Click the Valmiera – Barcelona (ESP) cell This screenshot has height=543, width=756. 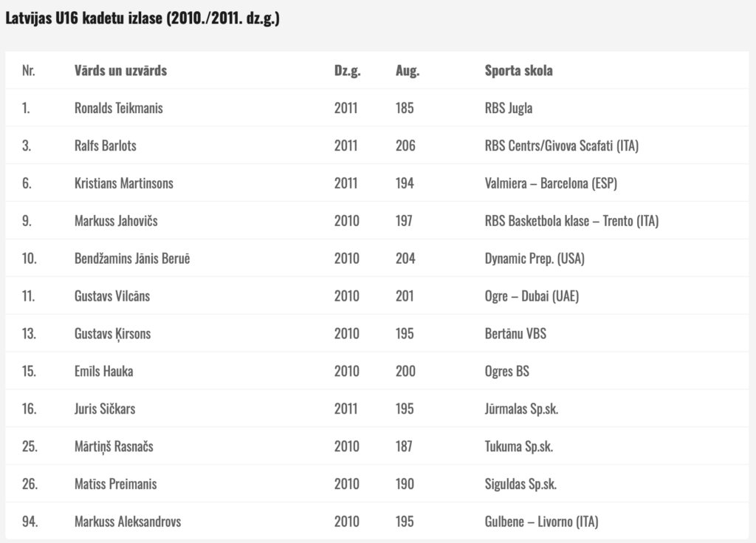click(x=551, y=183)
